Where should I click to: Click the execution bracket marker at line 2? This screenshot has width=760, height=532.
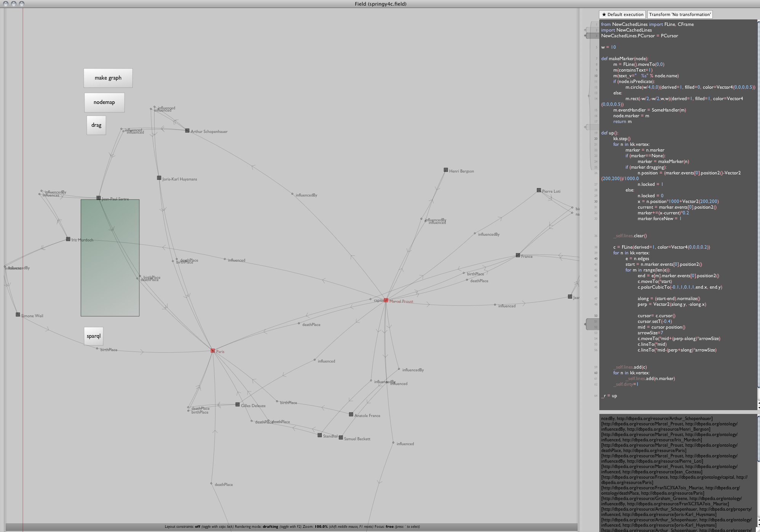(x=592, y=30)
